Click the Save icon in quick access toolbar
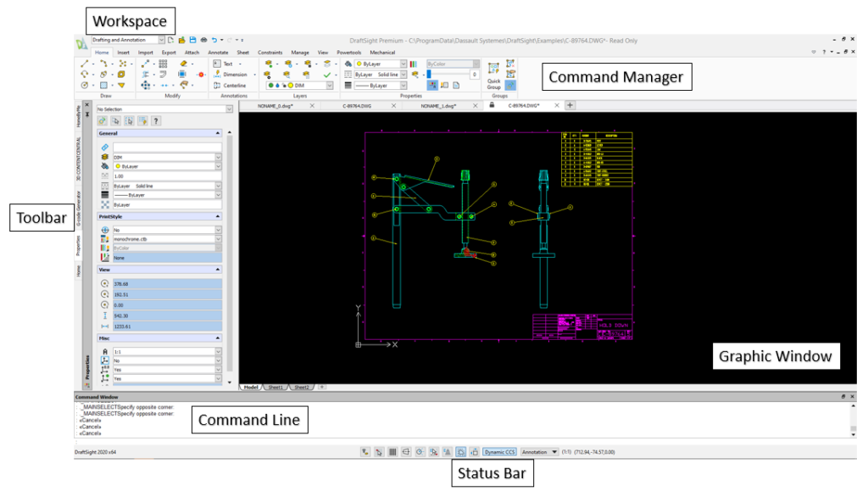This screenshot has height=491, width=868. [x=192, y=40]
